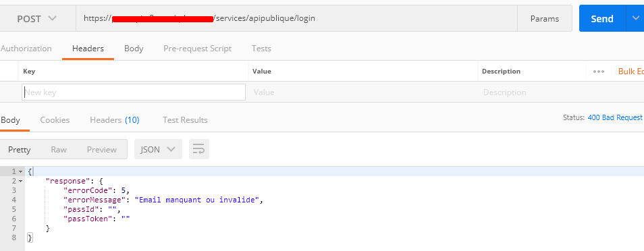Viewport: 644px width, 251px height.
Task: Open the three-dot column options
Action: (x=598, y=72)
